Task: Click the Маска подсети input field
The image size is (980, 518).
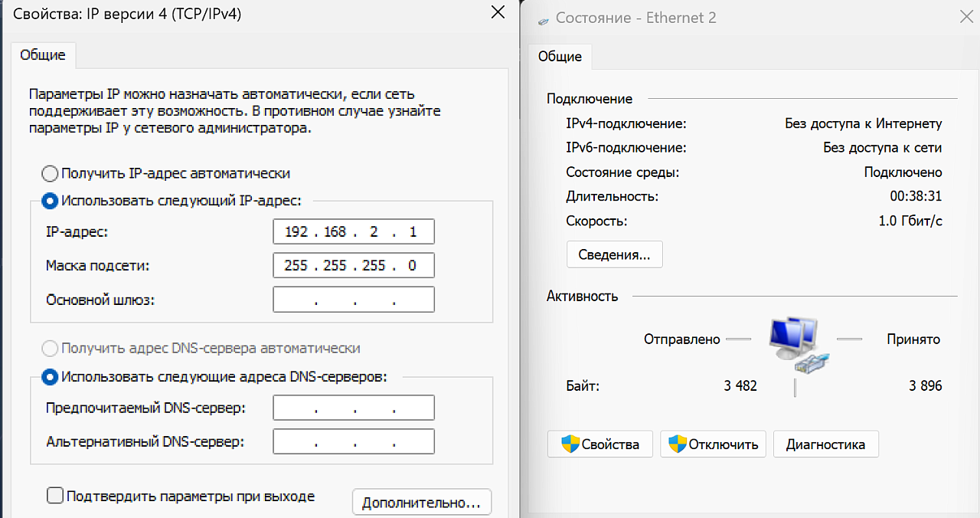Action: pyautogui.click(x=353, y=265)
